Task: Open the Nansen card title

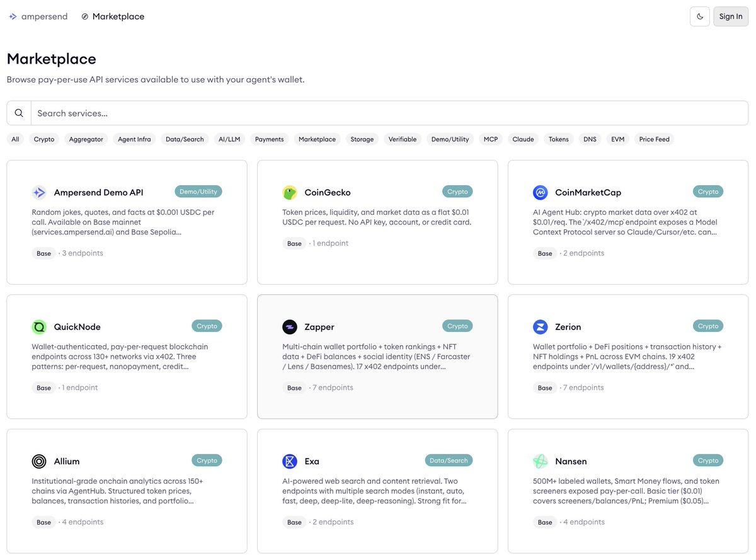Action: pyautogui.click(x=571, y=462)
